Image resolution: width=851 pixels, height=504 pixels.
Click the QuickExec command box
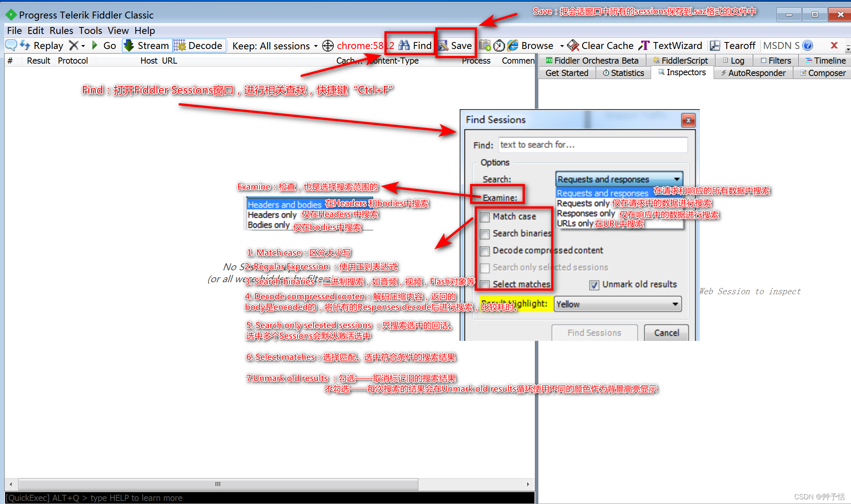tap(269, 498)
